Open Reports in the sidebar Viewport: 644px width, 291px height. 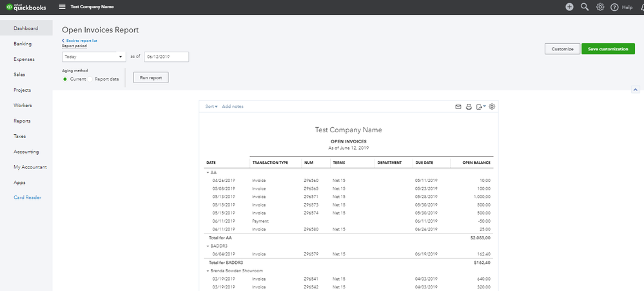click(22, 121)
